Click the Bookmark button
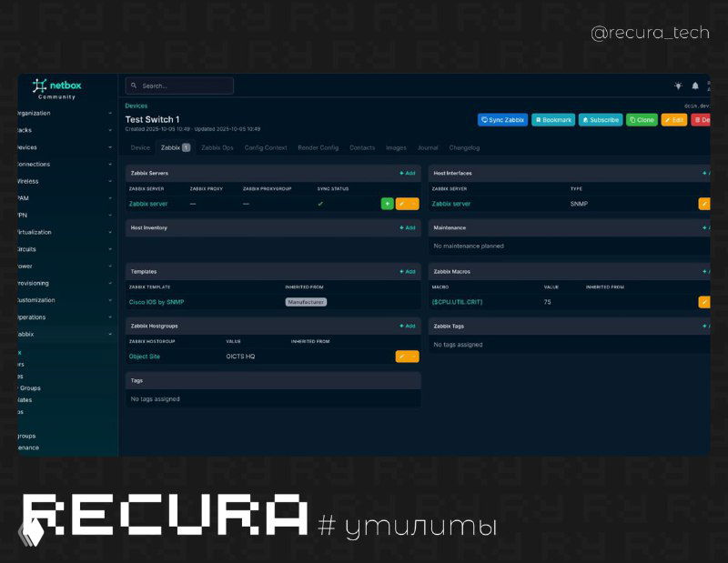Screen dimensions: 728x563 point(553,119)
